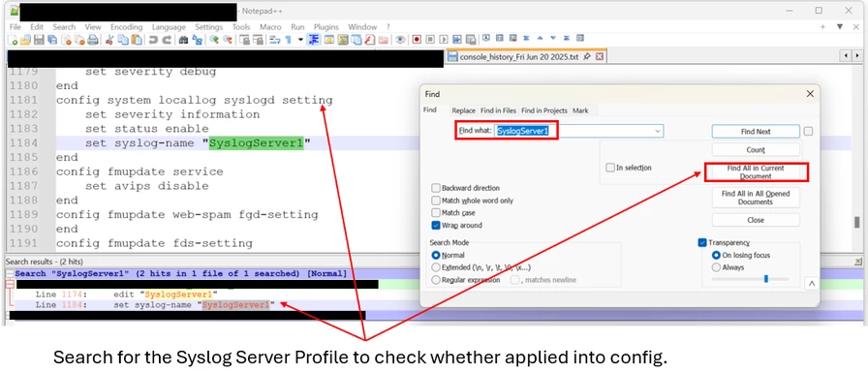Click Find All in Current Document
The width and height of the screenshot is (868, 373).
point(756,172)
